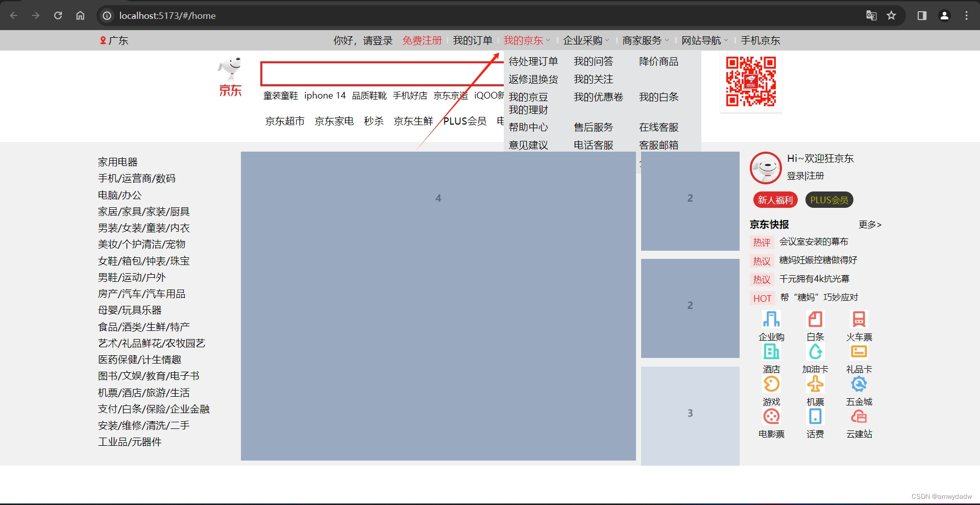Open the browser profile icon
Image resolution: width=980 pixels, height=505 pixels.
coord(944,15)
